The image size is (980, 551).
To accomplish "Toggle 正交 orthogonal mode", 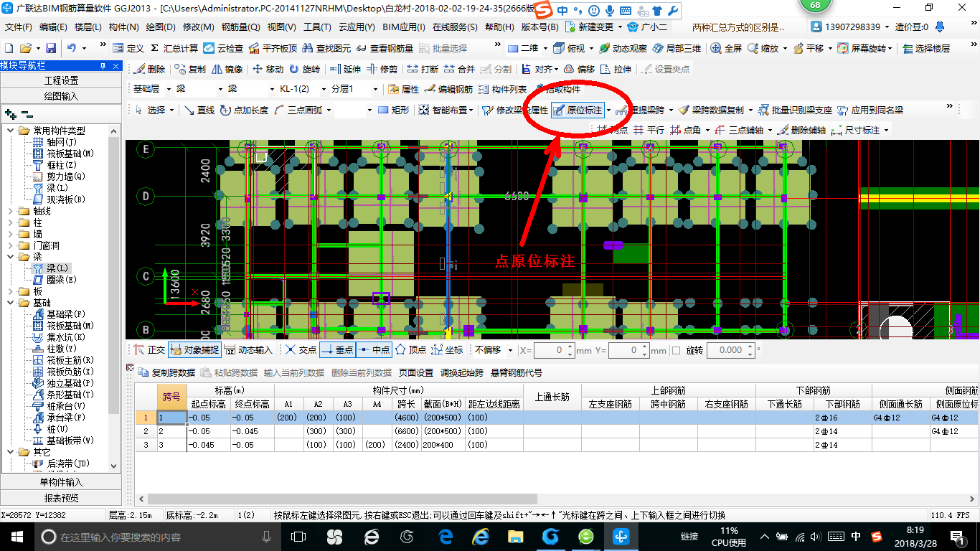I will tap(149, 349).
